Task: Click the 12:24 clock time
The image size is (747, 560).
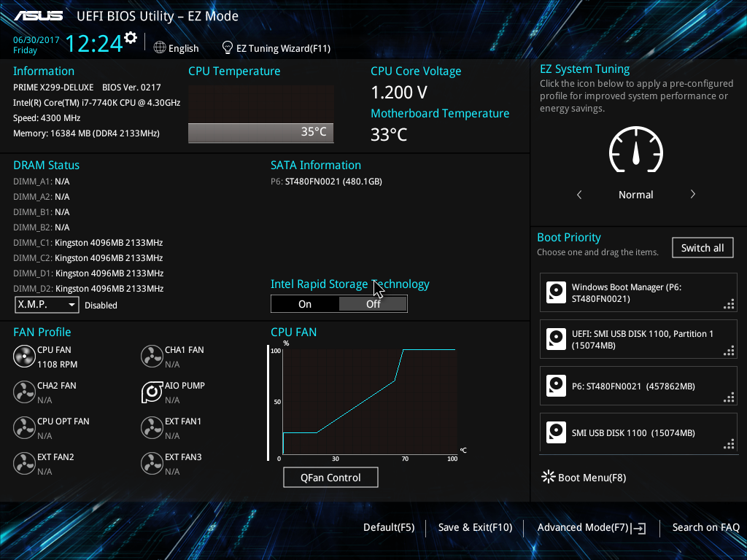Action: click(x=94, y=43)
